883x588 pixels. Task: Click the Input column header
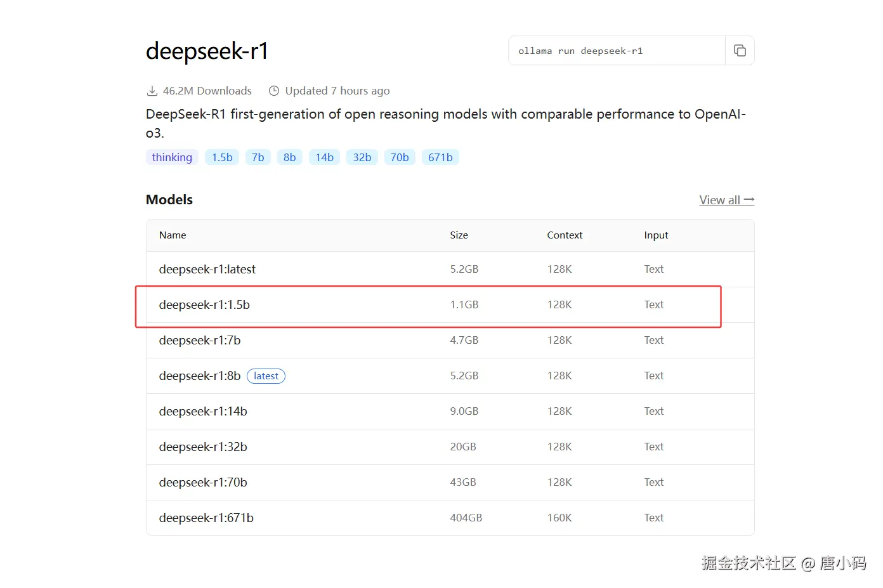click(656, 235)
